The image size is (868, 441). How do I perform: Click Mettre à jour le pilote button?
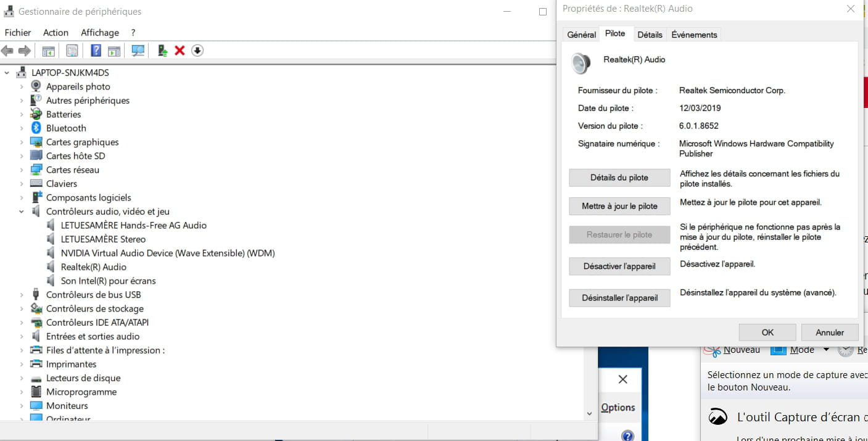click(619, 206)
